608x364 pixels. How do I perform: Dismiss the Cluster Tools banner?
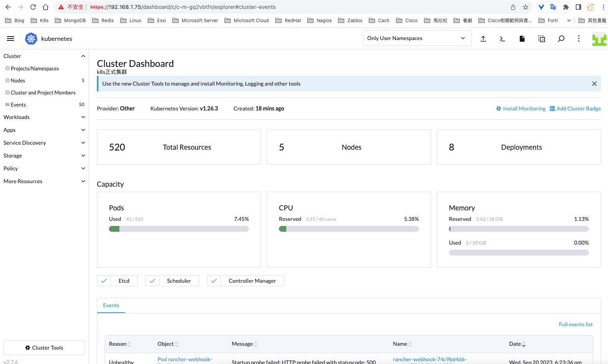[594, 84]
